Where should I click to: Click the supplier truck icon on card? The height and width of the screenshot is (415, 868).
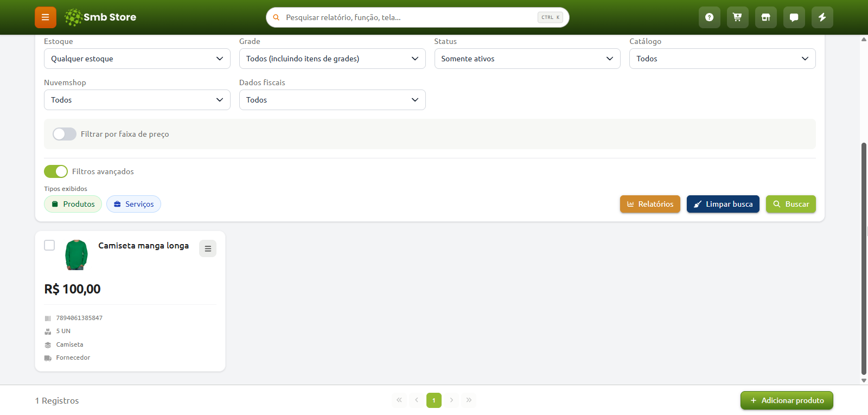(48, 358)
